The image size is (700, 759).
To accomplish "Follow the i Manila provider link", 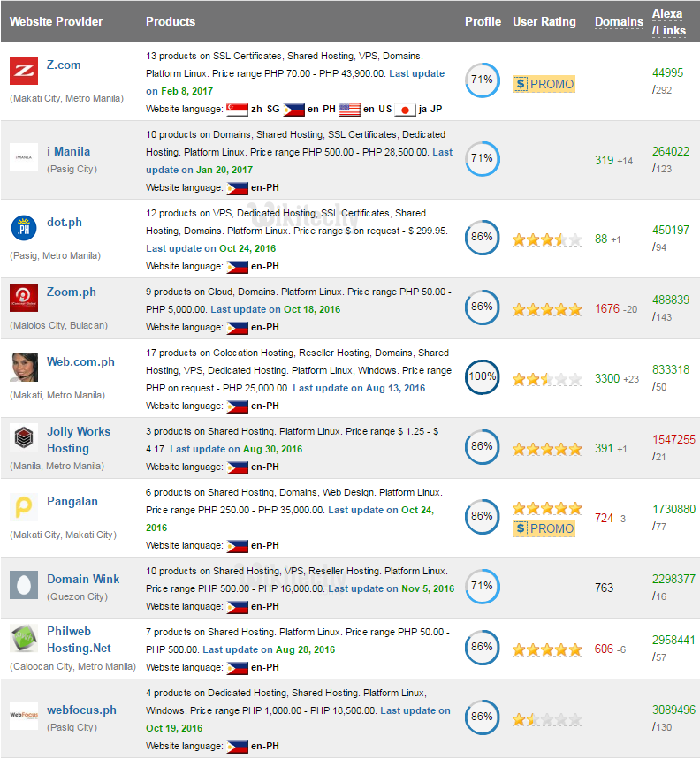I will pos(69,151).
